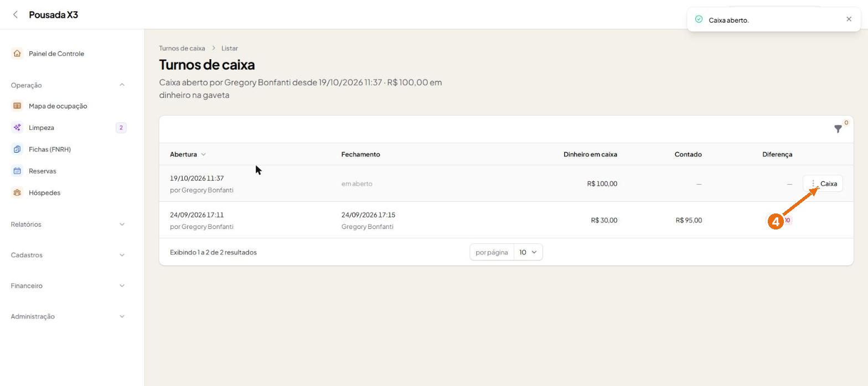Click the Fichas (FNRH) documents icon
868x386 pixels.
pos(17,149)
